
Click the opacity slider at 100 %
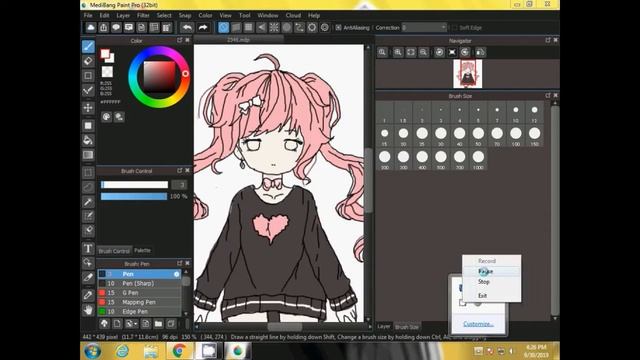pyautogui.click(x=134, y=197)
